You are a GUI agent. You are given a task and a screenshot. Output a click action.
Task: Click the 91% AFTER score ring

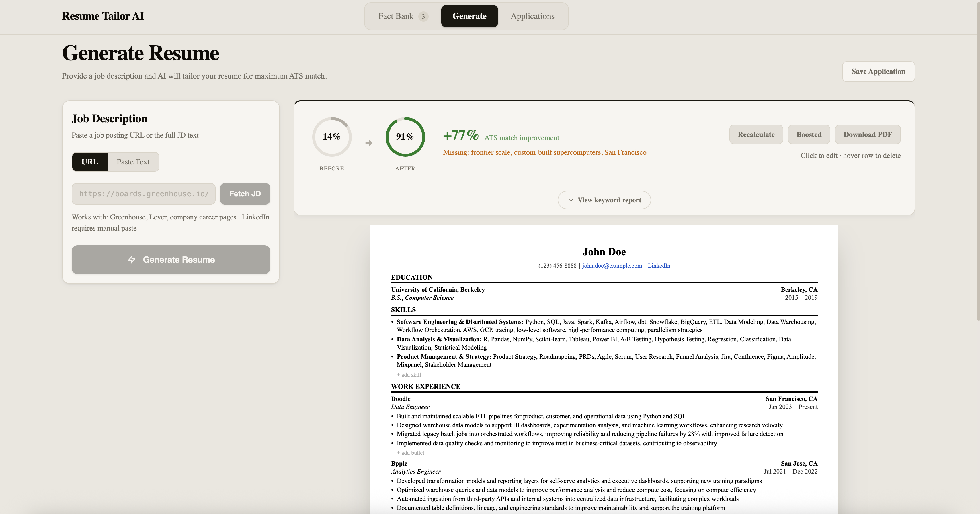coord(405,137)
